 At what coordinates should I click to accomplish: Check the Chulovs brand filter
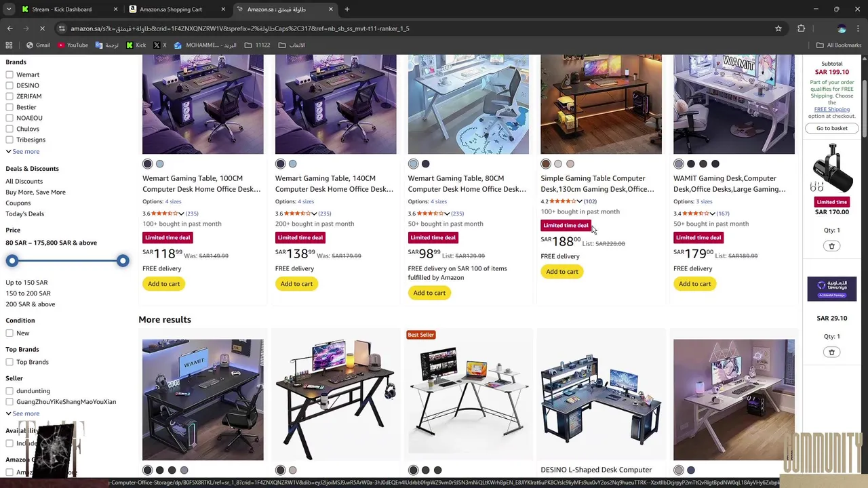coord(9,129)
